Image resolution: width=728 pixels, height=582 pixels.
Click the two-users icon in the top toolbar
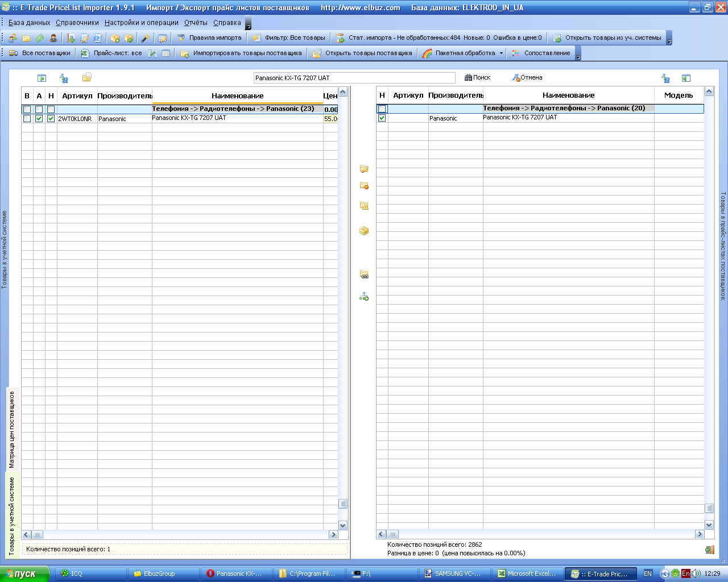click(13, 38)
